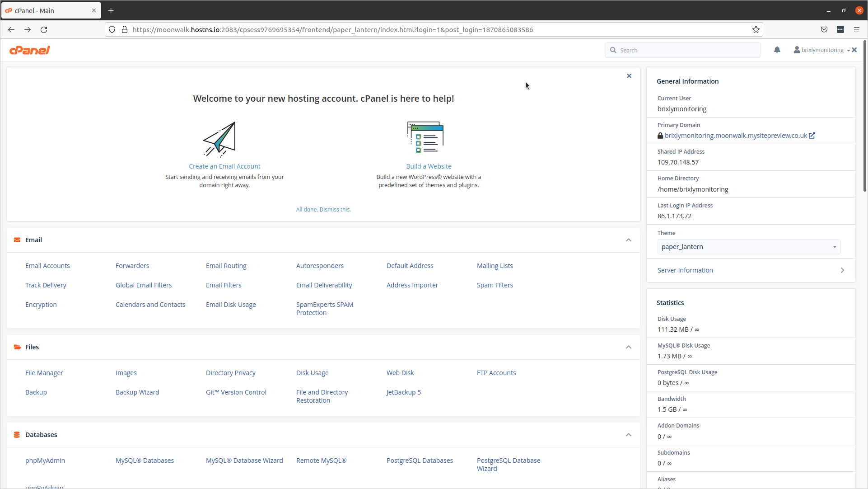The image size is (868, 489).
Task: Open File Manager
Action: (44, 373)
